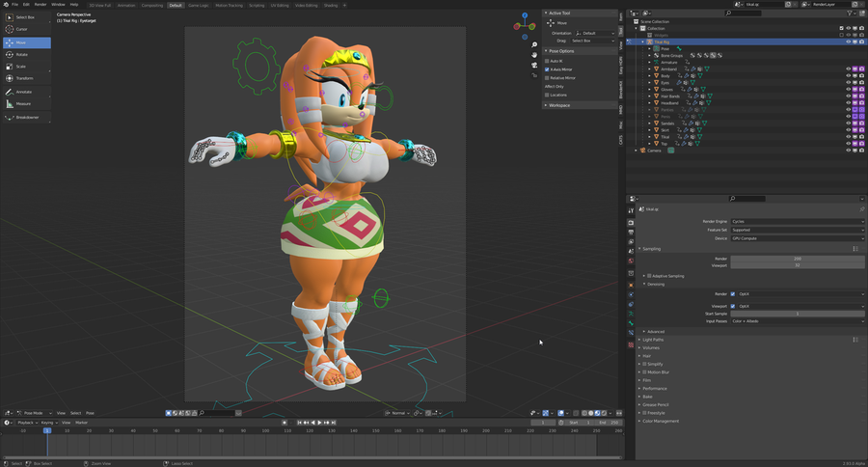Hide the Camera object in the outliner
Image resolution: width=868 pixels, height=467 pixels.
[x=848, y=151]
